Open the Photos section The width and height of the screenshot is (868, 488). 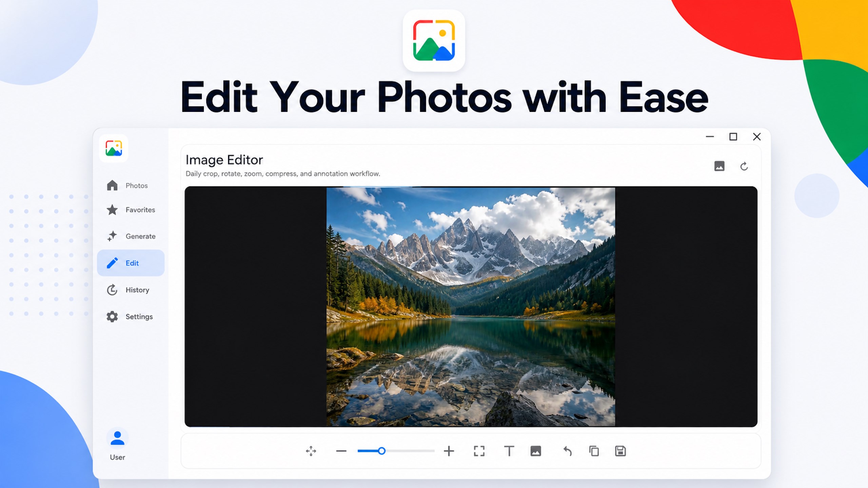pyautogui.click(x=131, y=185)
